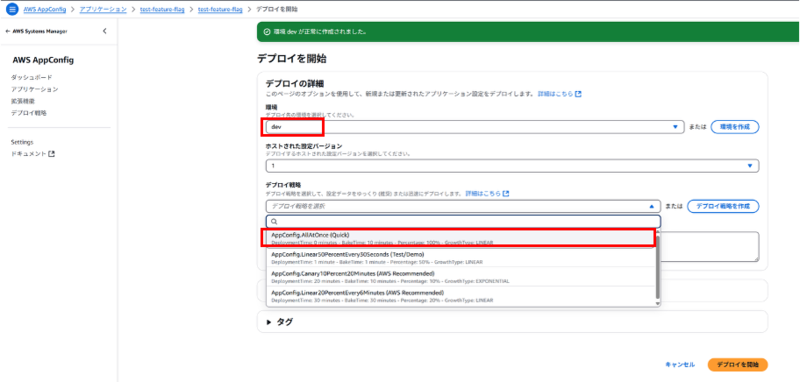Open 詳細はこちら link under デプロイ戦略
The height and width of the screenshot is (382, 800).
[x=487, y=194]
